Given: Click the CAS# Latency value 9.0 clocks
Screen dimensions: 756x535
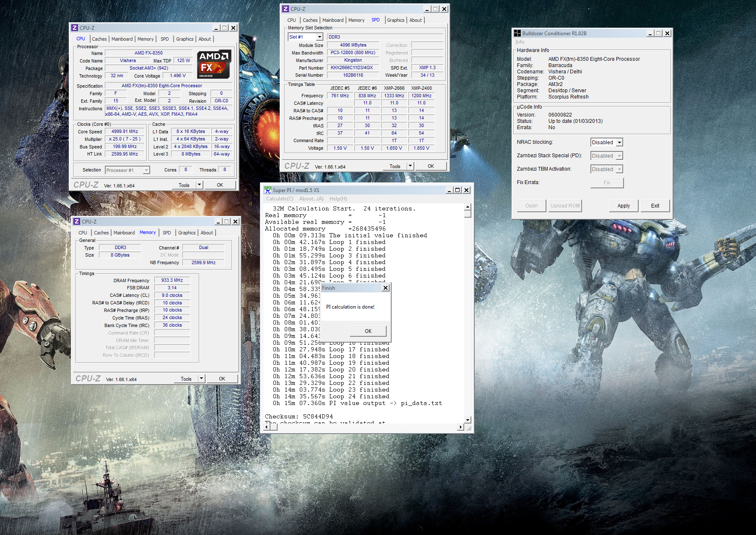Looking at the screenshot, I should [172, 295].
